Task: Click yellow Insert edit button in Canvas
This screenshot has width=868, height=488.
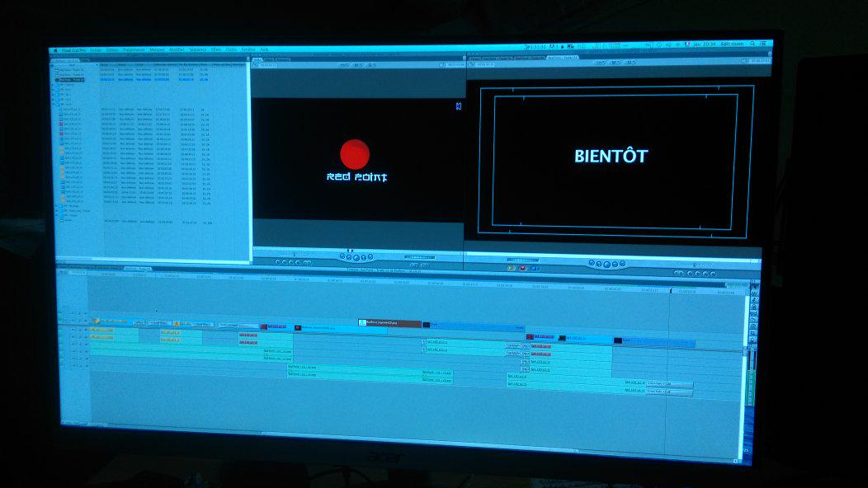Action: point(511,268)
